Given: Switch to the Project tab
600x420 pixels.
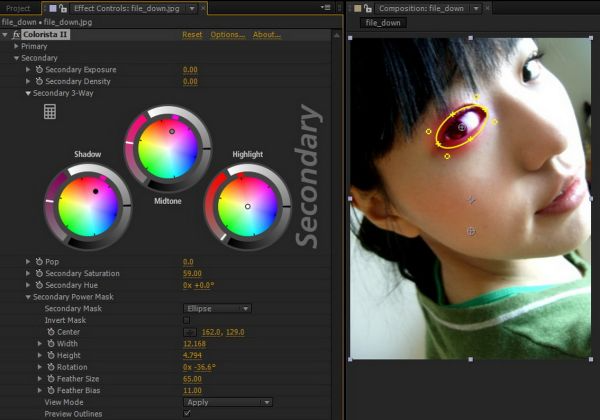Looking at the screenshot, I should click(18, 8).
